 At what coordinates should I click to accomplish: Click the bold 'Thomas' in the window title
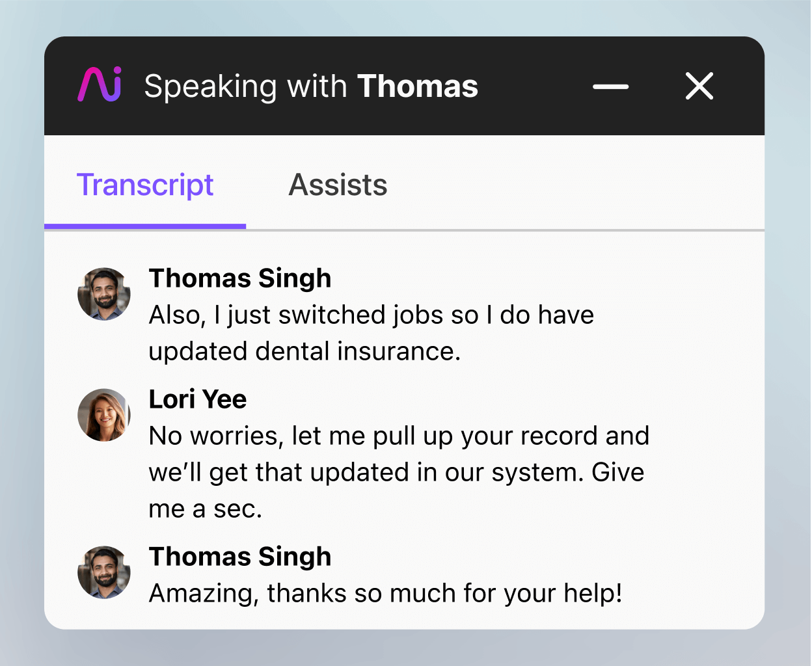point(418,85)
